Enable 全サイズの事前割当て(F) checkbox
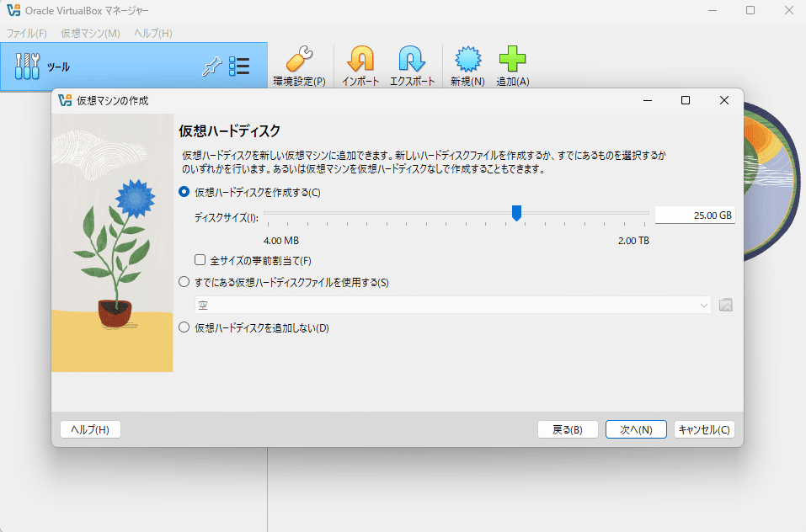 [x=200, y=260]
